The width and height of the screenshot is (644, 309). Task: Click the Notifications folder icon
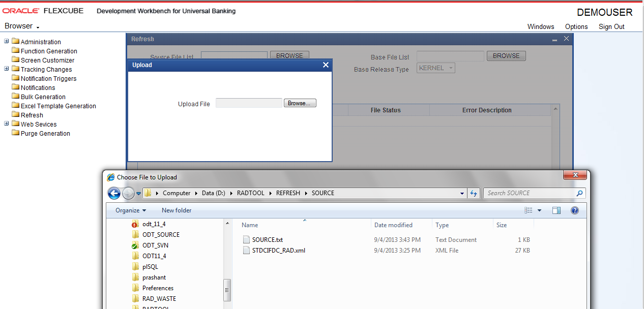[15, 87]
